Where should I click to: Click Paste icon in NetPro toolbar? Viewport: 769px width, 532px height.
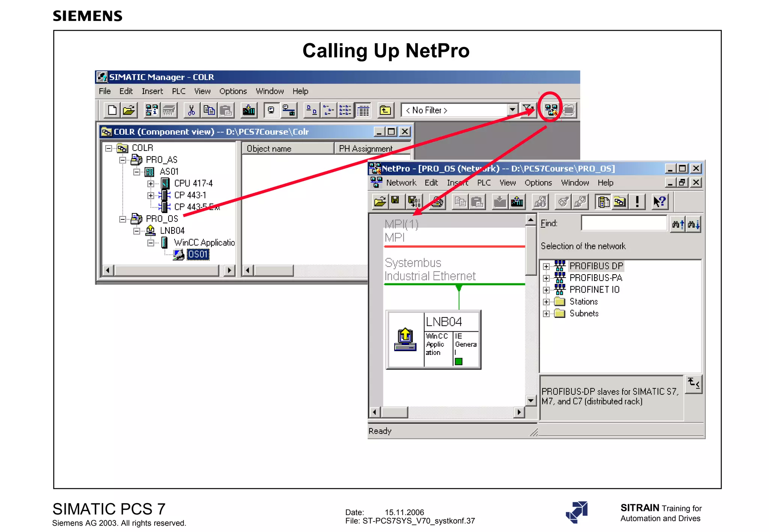tap(477, 202)
